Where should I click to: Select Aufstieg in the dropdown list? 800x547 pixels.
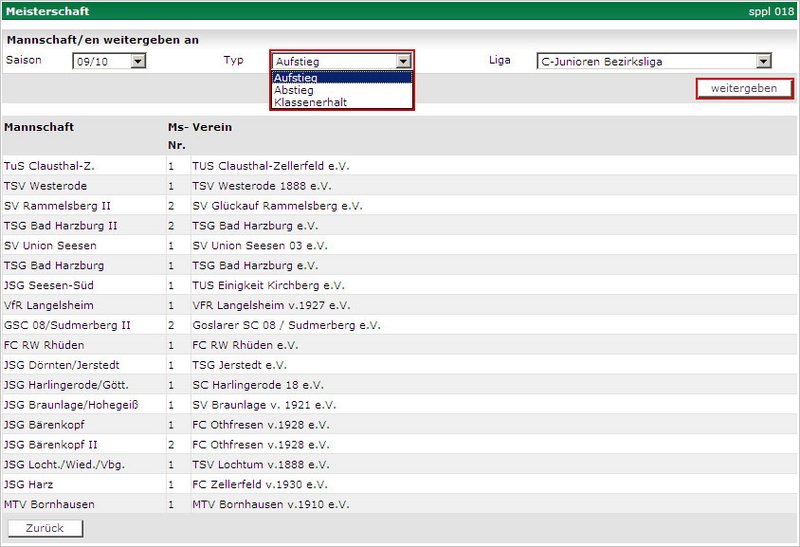click(341, 78)
